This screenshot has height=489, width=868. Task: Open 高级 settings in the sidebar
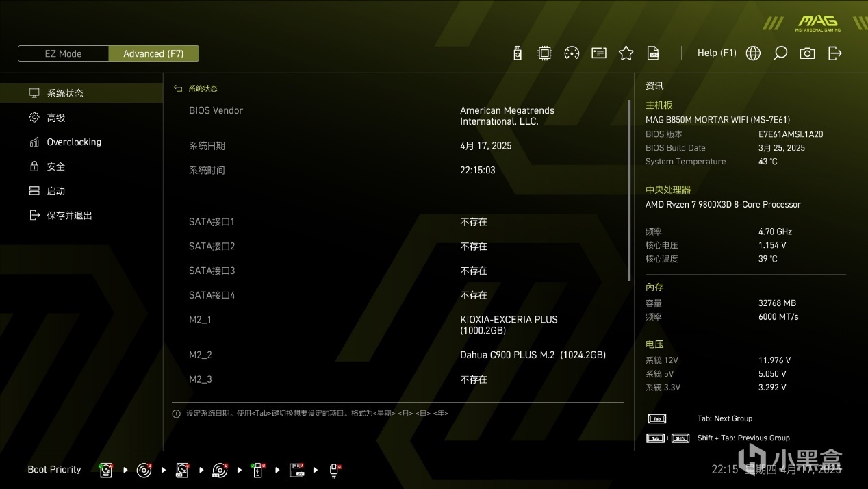point(81,118)
